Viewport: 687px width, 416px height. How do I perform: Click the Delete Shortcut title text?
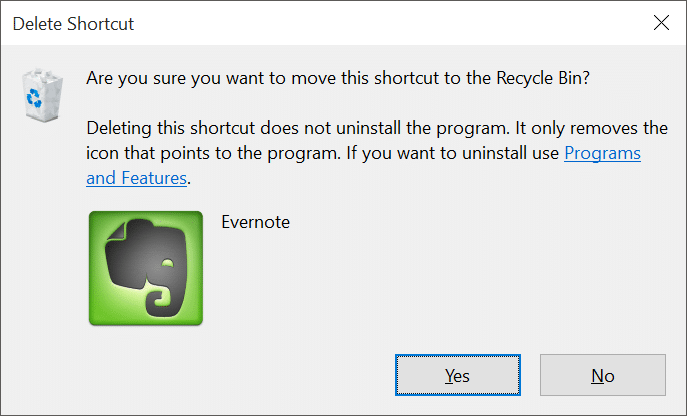tap(73, 24)
